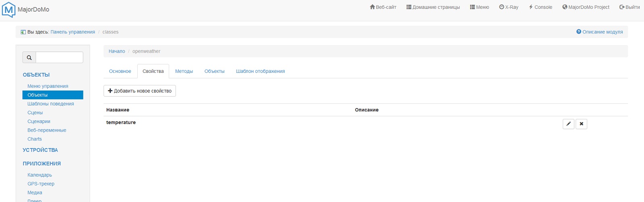Viewport: 644px width, 202px height.
Task: Switch to the Основное tab
Action: (x=120, y=71)
